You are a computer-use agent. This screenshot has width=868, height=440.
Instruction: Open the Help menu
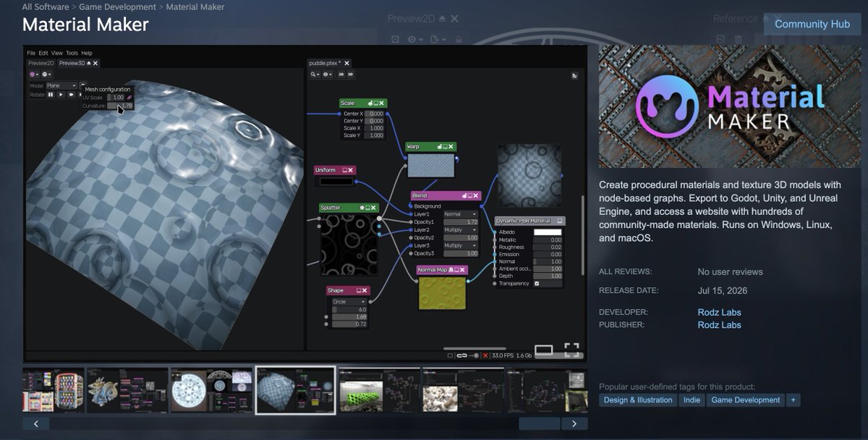pos(87,53)
